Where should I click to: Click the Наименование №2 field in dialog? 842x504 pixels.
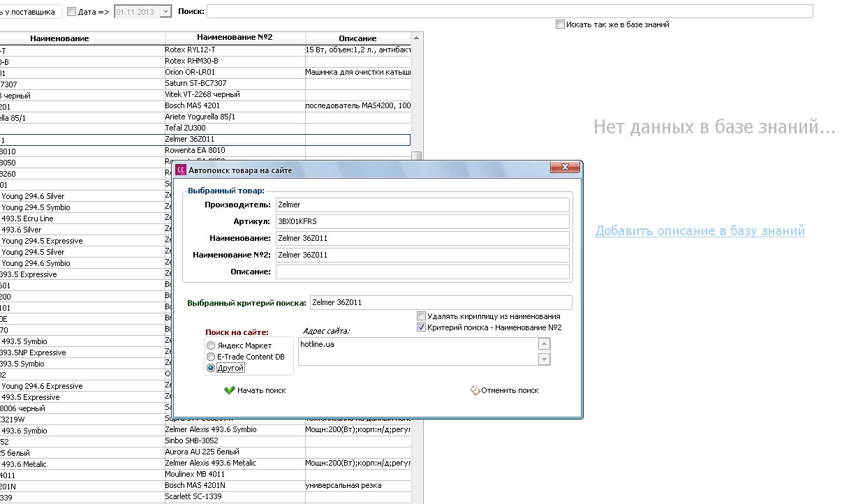tap(422, 255)
